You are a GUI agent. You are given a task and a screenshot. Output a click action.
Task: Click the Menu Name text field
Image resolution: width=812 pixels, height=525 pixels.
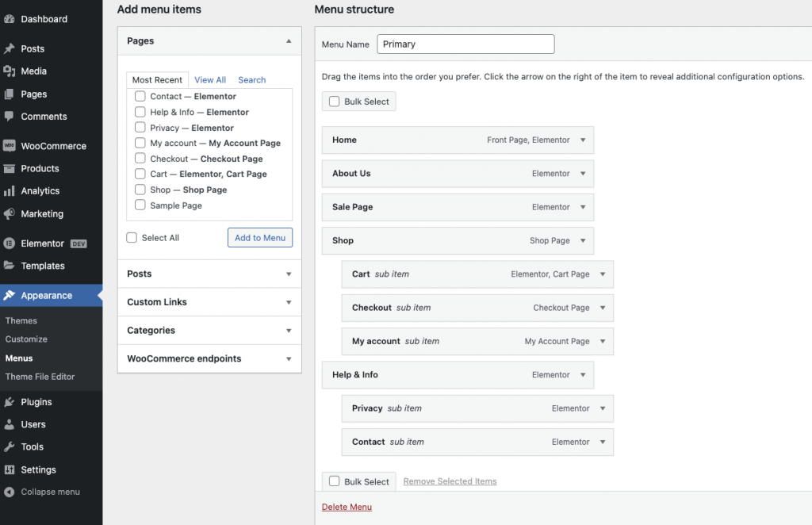point(465,44)
